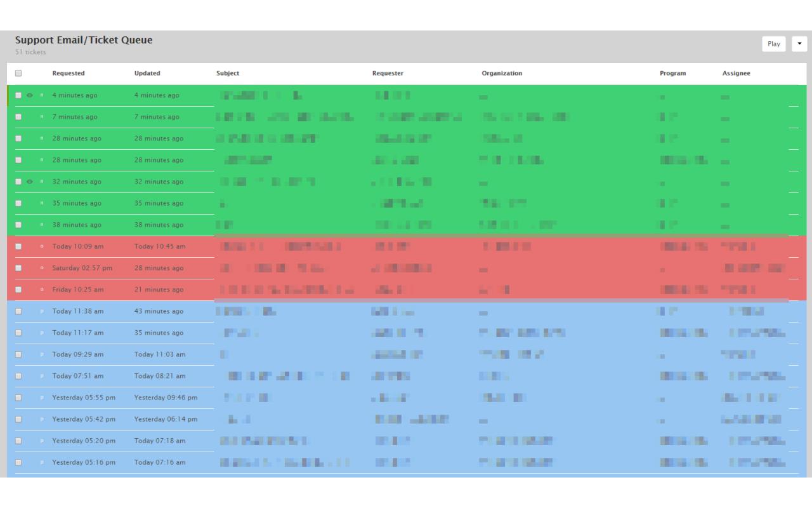Click the 'Today 10:09 am' requested cell
The image size is (812, 508).
78,246
